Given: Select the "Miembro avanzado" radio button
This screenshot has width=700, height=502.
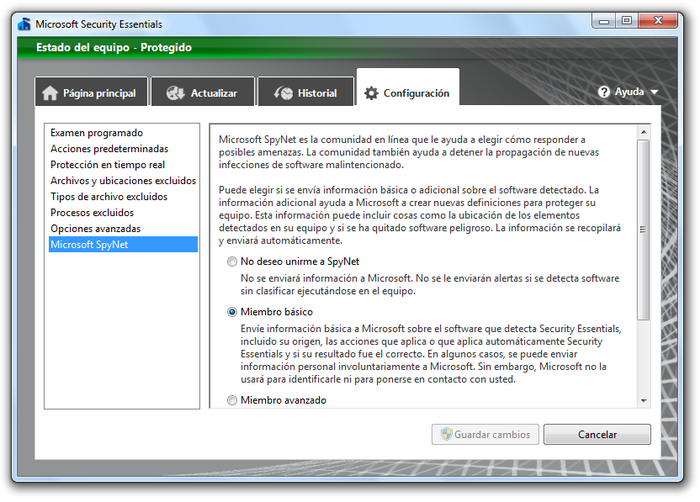Looking at the screenshot, I should click(232, 400).
